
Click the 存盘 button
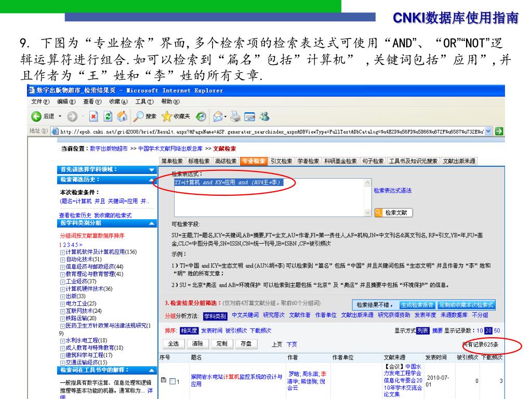click(246, 344)
